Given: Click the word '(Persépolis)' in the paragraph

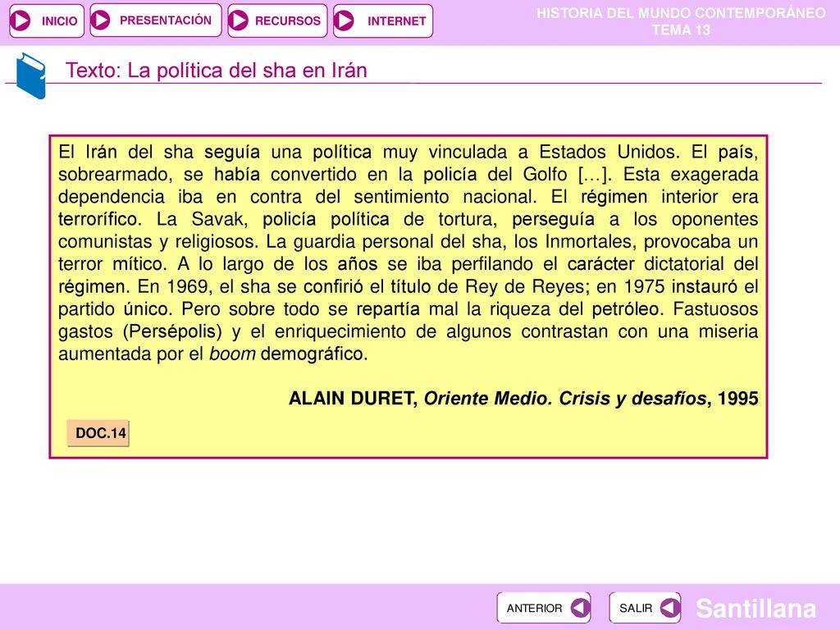Looking at the screenshot, I should 172,331.
